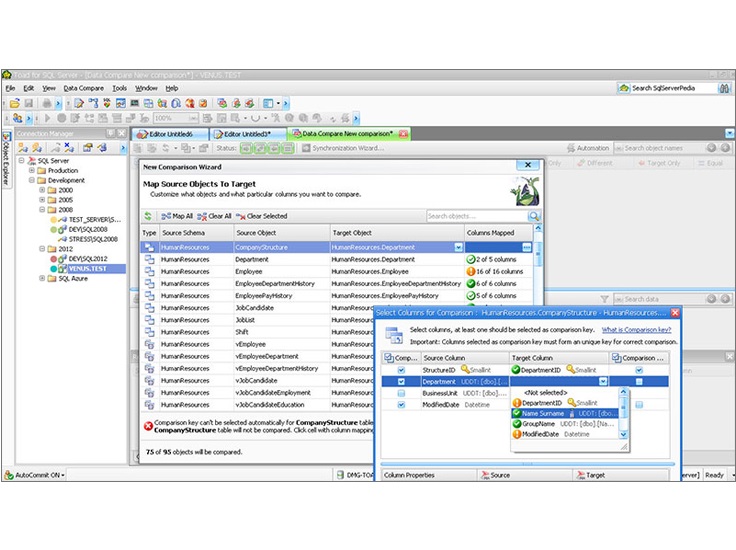Open the Window menu

(146, 88)
